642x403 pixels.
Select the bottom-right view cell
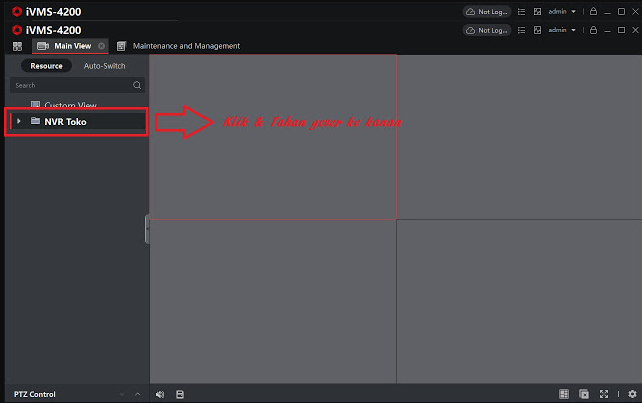519,301
